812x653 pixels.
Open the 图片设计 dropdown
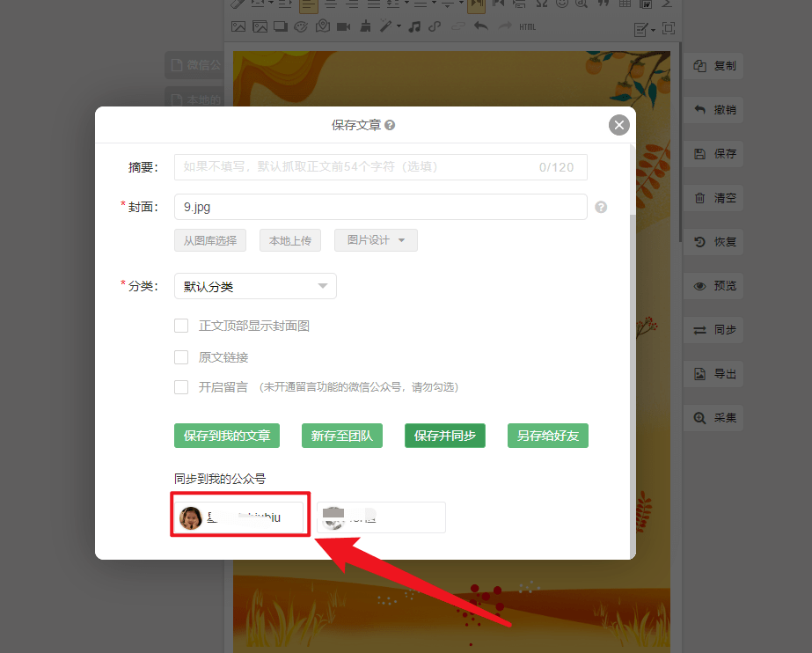[376, 240]
